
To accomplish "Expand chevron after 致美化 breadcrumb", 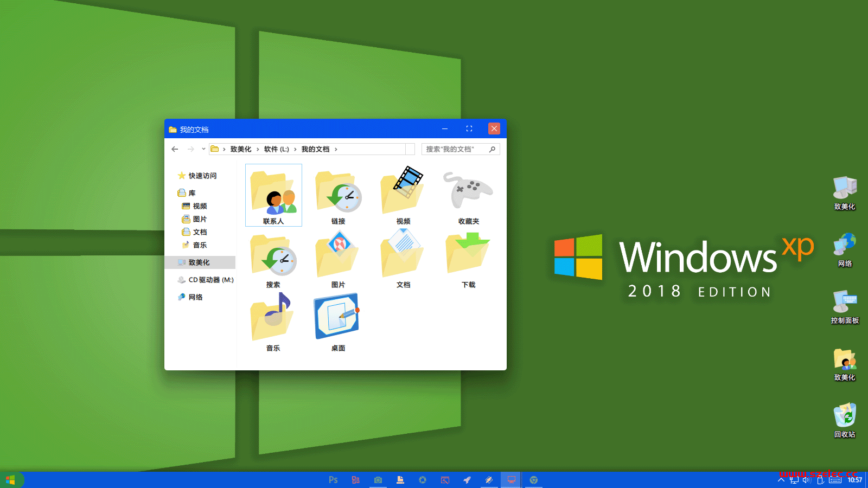I will point(258,149).
